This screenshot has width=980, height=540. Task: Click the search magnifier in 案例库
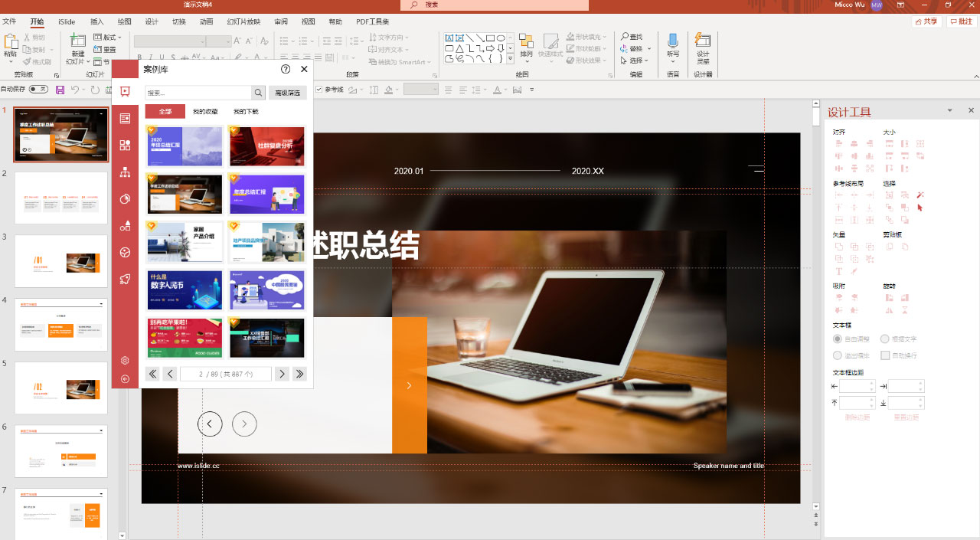coord(259,93)
